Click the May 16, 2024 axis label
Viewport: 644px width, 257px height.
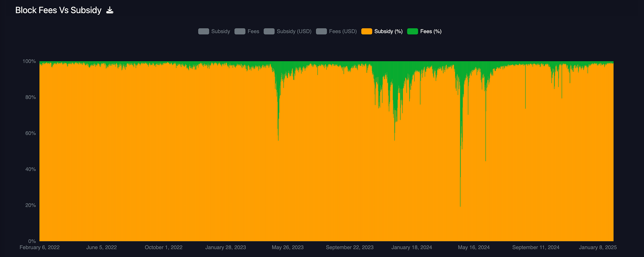click(474, 247)
